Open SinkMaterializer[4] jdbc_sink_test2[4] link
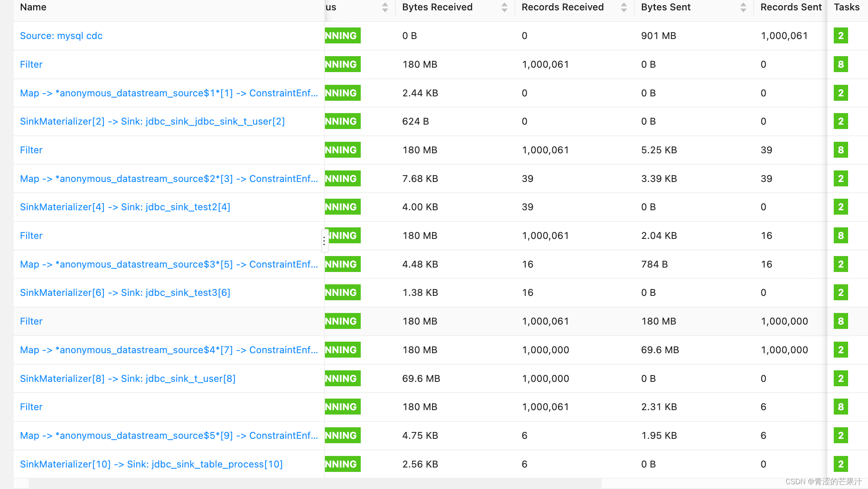This screenshot has height=489, width=868. click(x=125, y=207)
